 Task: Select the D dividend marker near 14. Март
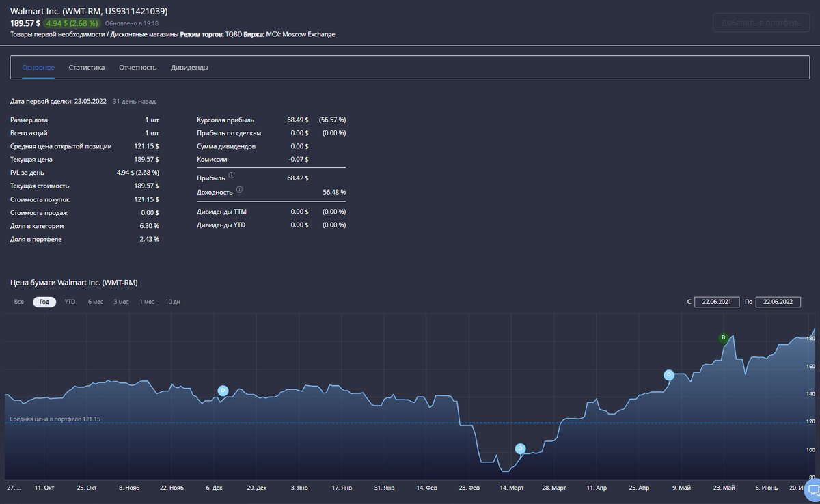tap(520, 448)
